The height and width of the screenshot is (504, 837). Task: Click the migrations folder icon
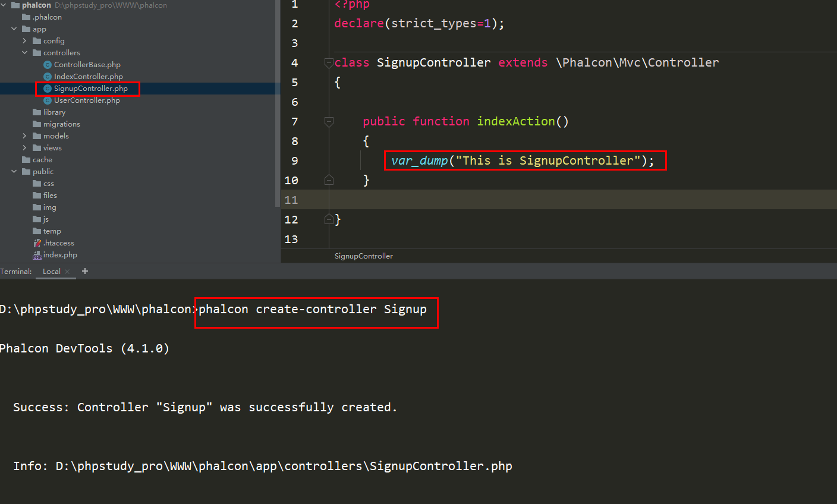pyautogui.click(x=37, y=124)
